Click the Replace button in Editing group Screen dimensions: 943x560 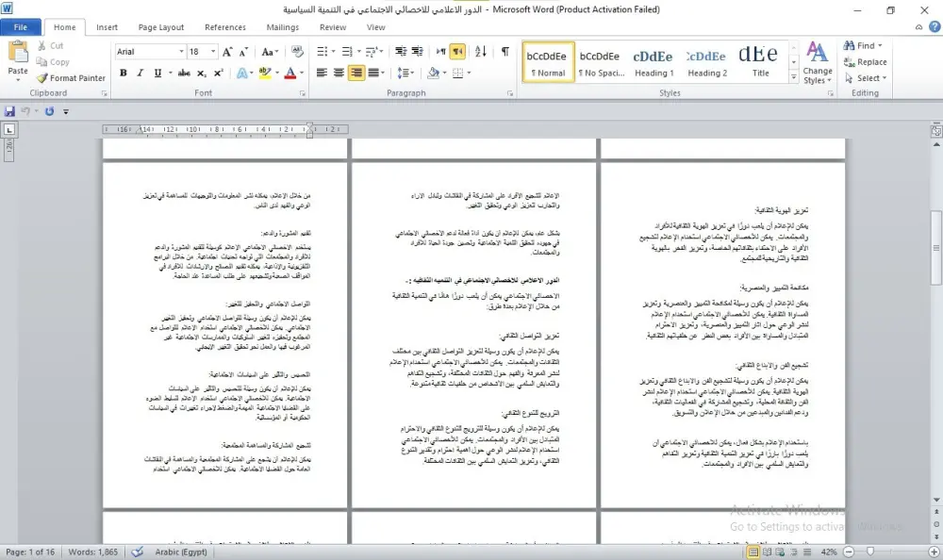pyautogui.click(x=866, y=61)
